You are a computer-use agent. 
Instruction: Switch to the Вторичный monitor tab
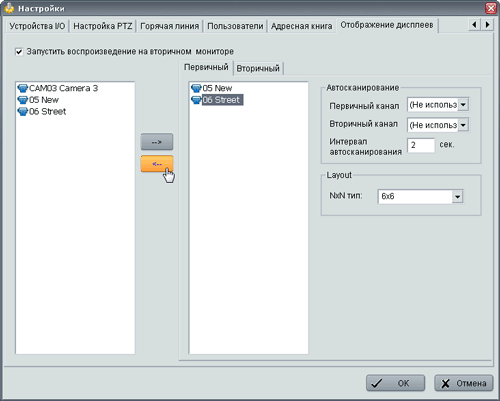pyautogui.click(x=258, y=68)
